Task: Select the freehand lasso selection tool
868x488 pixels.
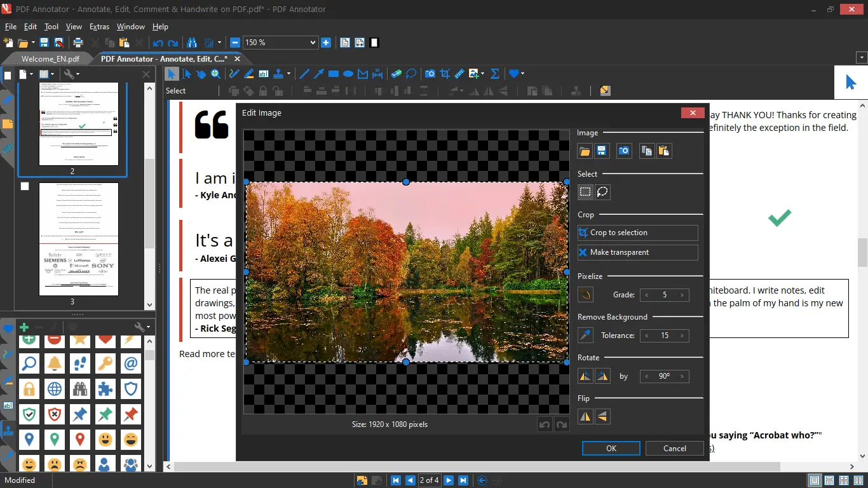Action: [602, 192]
